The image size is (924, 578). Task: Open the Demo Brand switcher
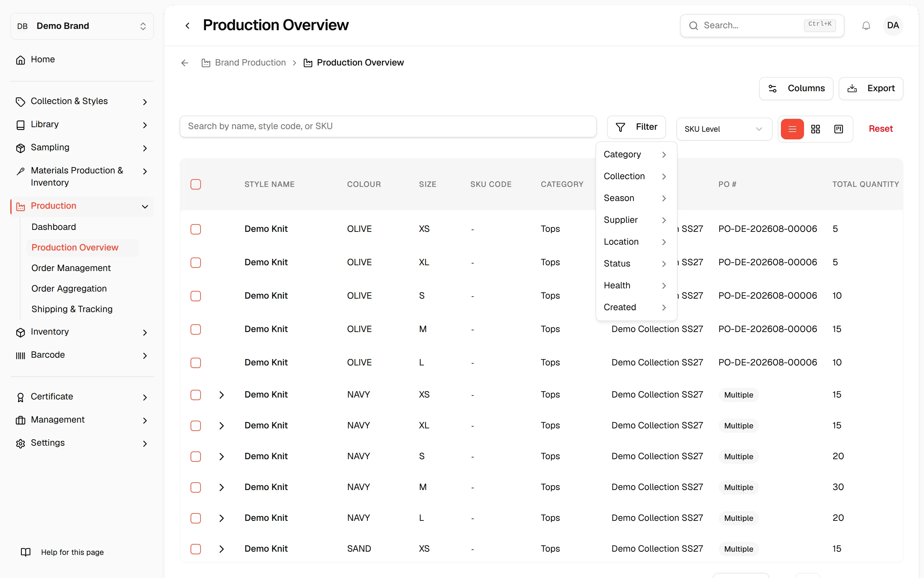(x=82, y=26)
